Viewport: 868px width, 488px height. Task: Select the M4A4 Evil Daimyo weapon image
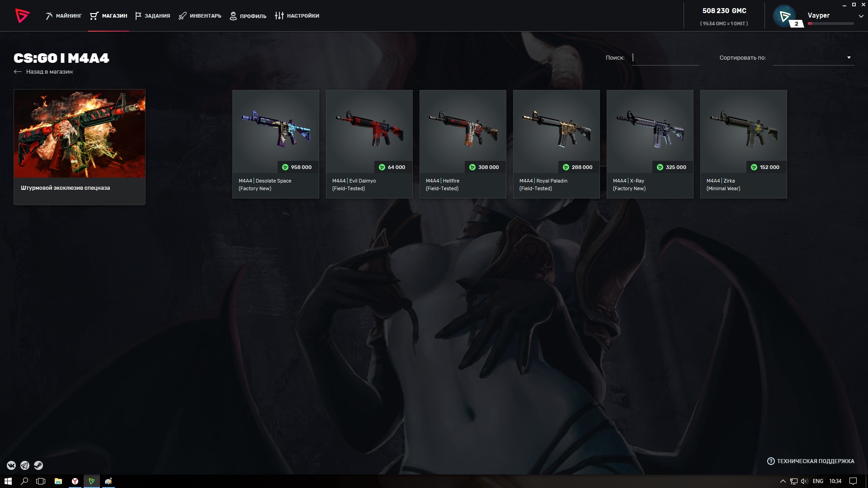(x=369, y=128)
